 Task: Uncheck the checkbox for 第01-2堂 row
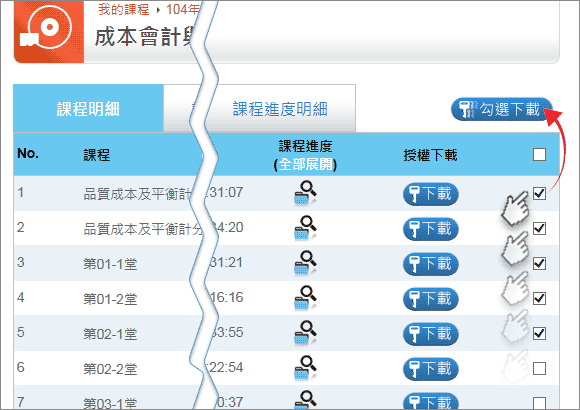pos(539,298)
